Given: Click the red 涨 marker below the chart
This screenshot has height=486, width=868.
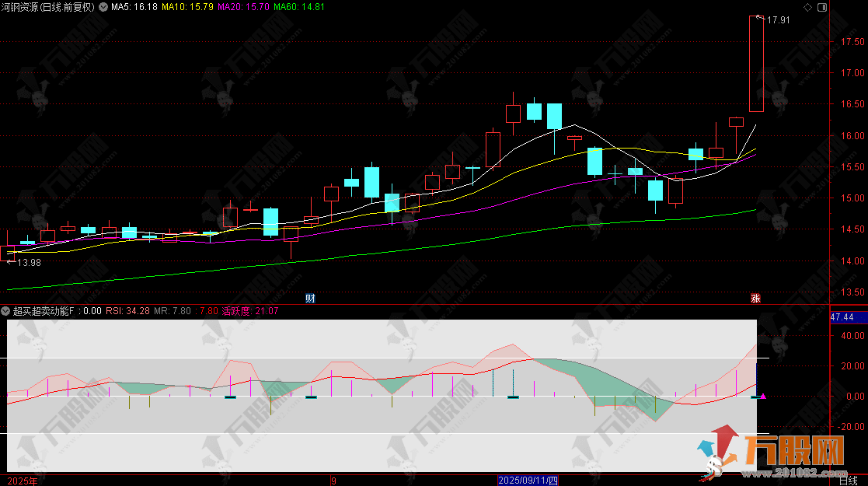Looking at the screenshot, I should point(755,299).
